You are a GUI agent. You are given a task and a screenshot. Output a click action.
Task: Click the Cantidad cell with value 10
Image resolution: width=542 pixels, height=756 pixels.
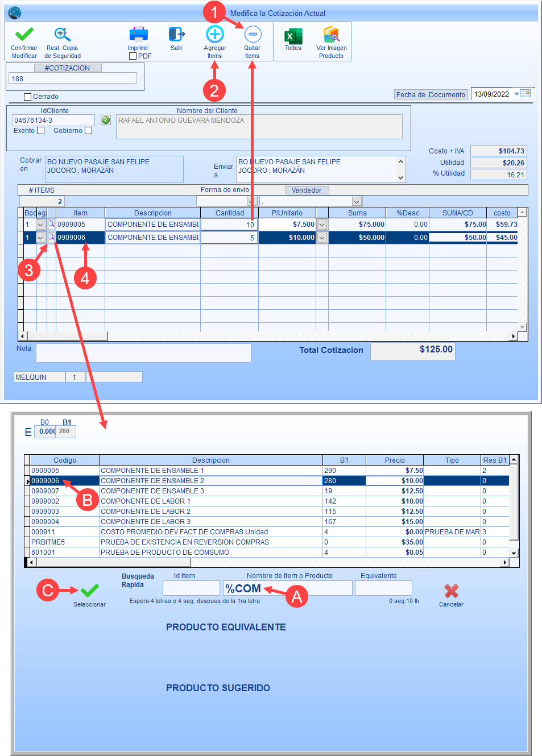click(229, 225)
